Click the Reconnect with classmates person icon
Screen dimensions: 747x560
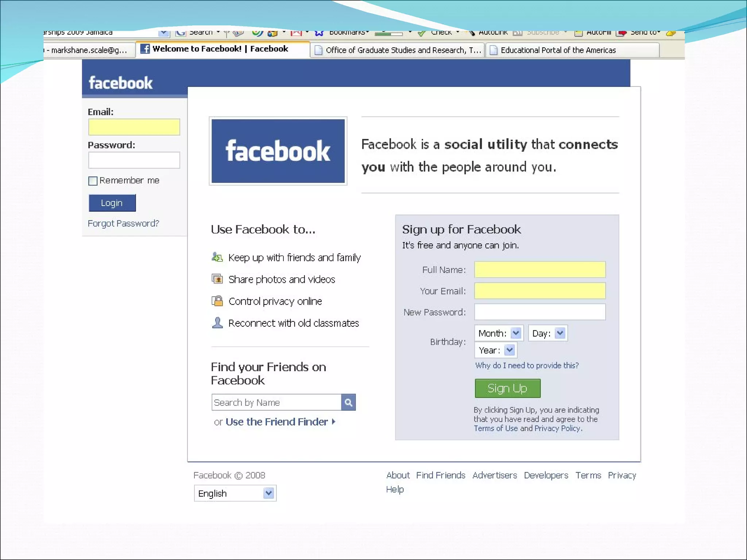point(217,323)
